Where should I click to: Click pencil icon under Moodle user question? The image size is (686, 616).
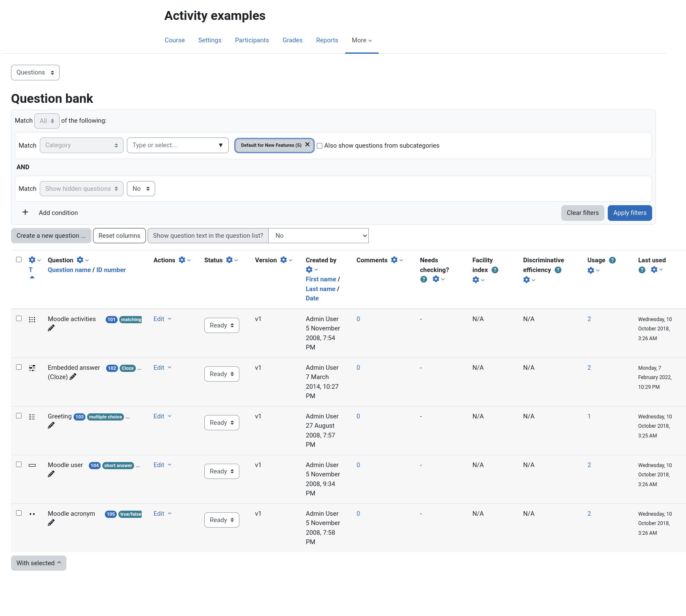point(51,474)
